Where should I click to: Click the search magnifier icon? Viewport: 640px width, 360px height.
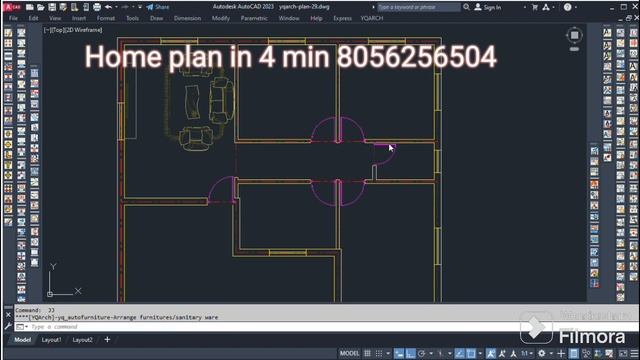[466, 7]
